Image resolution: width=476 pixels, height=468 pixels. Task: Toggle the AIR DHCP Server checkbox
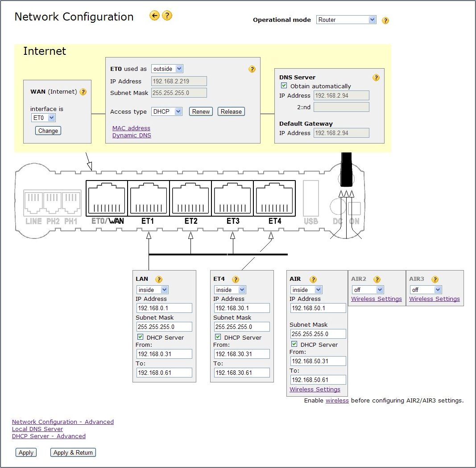(294, 344)
